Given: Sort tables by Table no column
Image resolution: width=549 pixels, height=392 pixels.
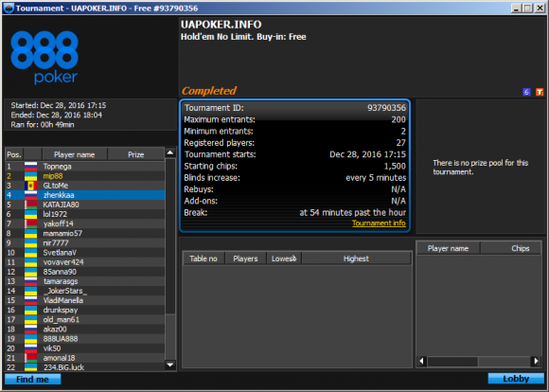Looking at the screenshot, I should (204, 258).
